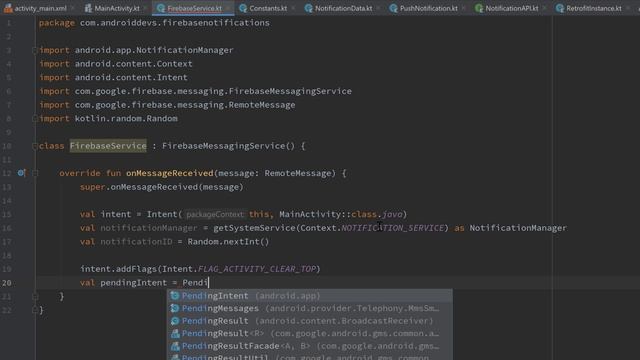Open the RetrofitInstance.kt tab
This screenshot has width=640, height=360.
(593, 8)
